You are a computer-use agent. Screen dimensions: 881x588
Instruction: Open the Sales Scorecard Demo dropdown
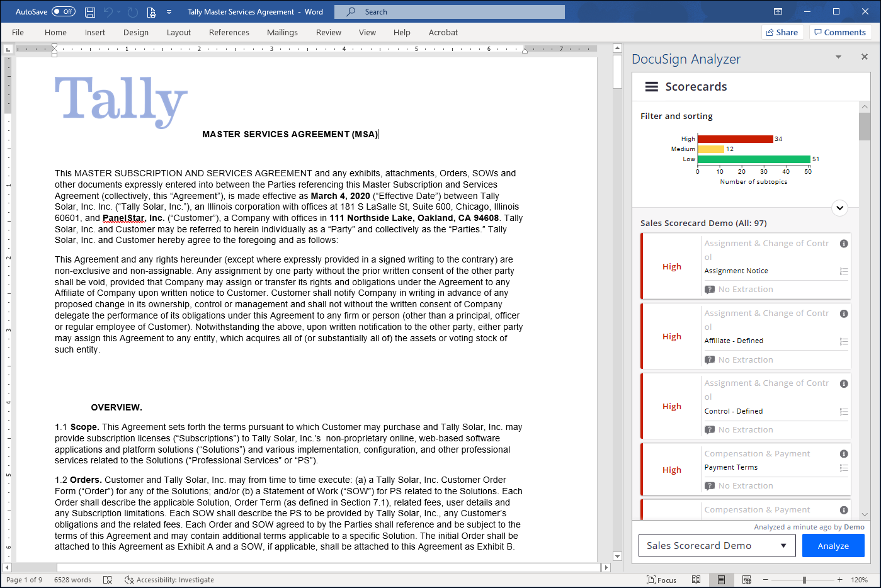click(717, 546)
